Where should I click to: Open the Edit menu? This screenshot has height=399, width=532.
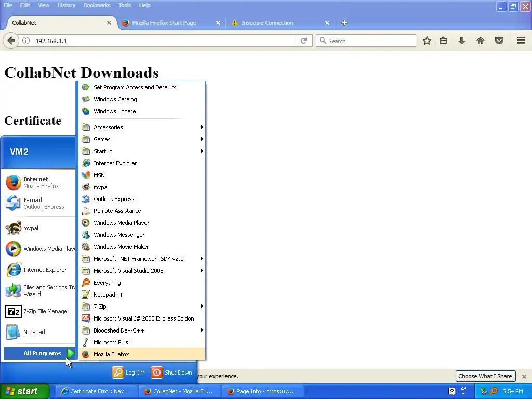coord(25,5)
